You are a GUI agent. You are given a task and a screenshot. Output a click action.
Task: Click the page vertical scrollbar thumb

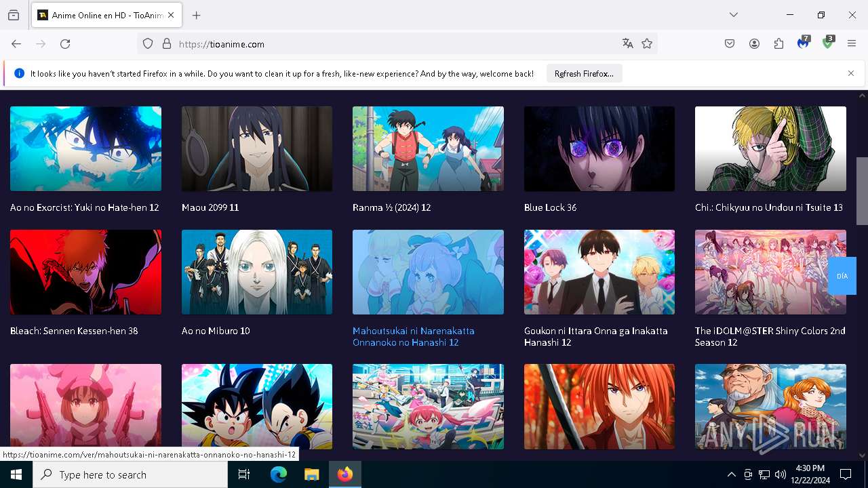(x=862, y=190)
